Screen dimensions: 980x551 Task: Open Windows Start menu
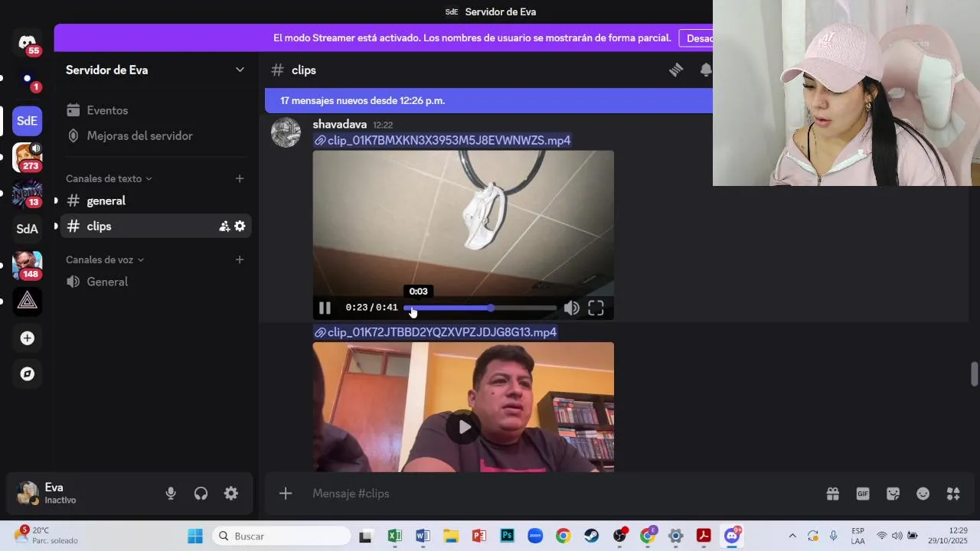tap(195, 536)
